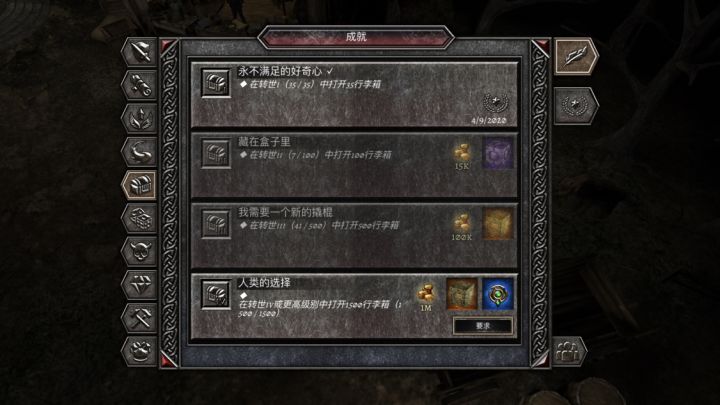Click the purple box reward thumbnail
This screenshot has height=405, width=720.
[498, 152]
